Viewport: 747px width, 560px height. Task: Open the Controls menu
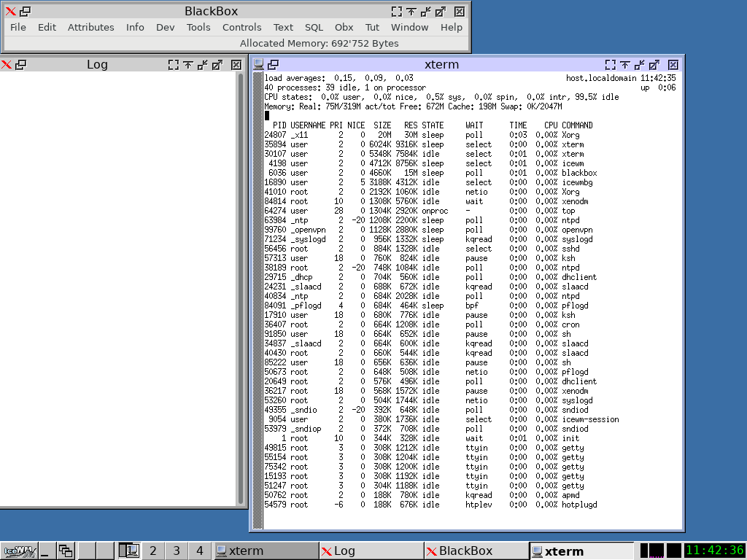[x=242, y=27]
